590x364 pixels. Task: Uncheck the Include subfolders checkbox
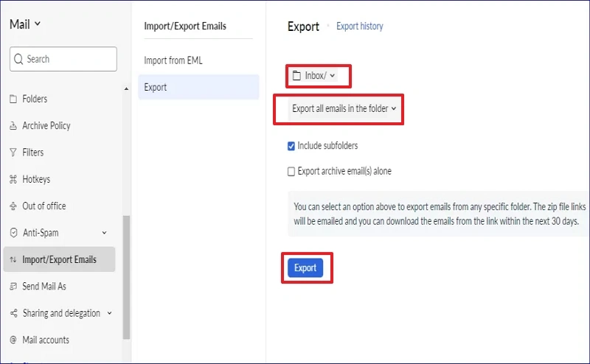(x=291, y=146)
